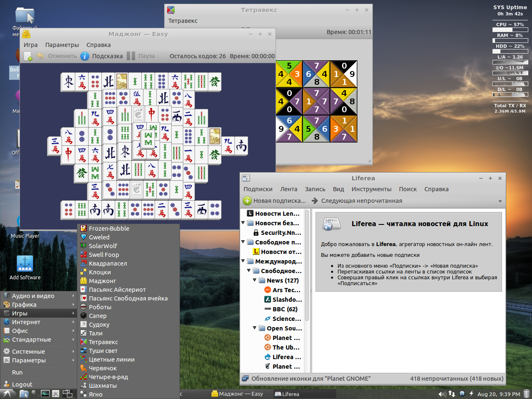The image size is (532, 399).
Task: Open the Игра menu in Mahjongg
Action: (30, 45)
